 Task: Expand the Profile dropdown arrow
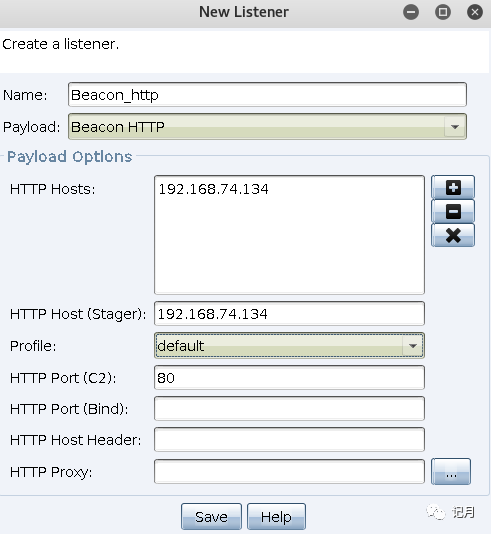[413, 346]
